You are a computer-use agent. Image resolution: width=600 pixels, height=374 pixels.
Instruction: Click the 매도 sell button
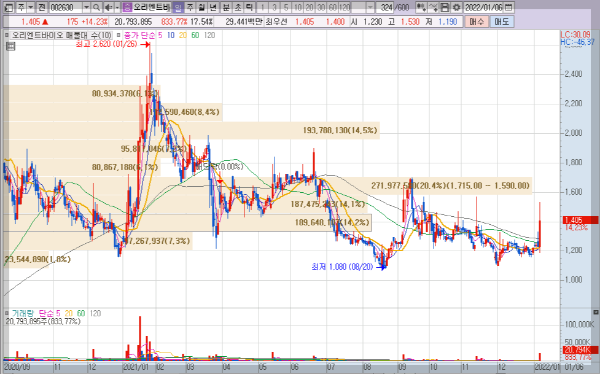click(502, 22)
